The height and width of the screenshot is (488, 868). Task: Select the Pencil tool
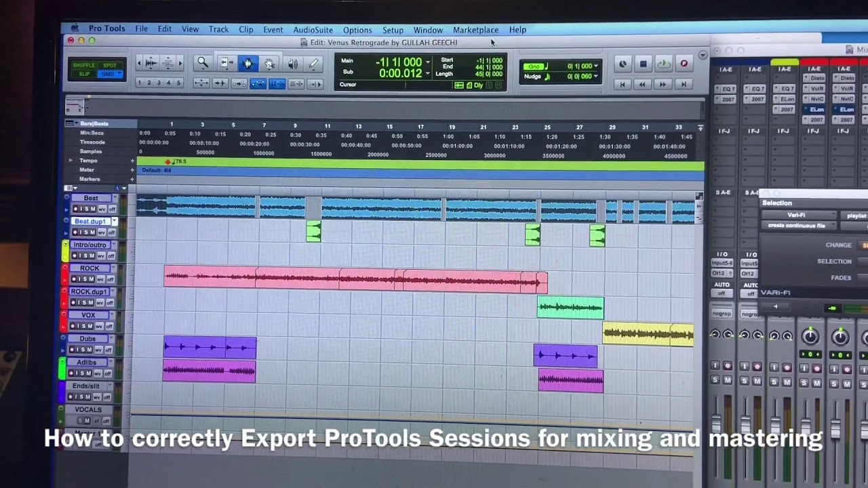pyautogui.click(x=313, y=64)
